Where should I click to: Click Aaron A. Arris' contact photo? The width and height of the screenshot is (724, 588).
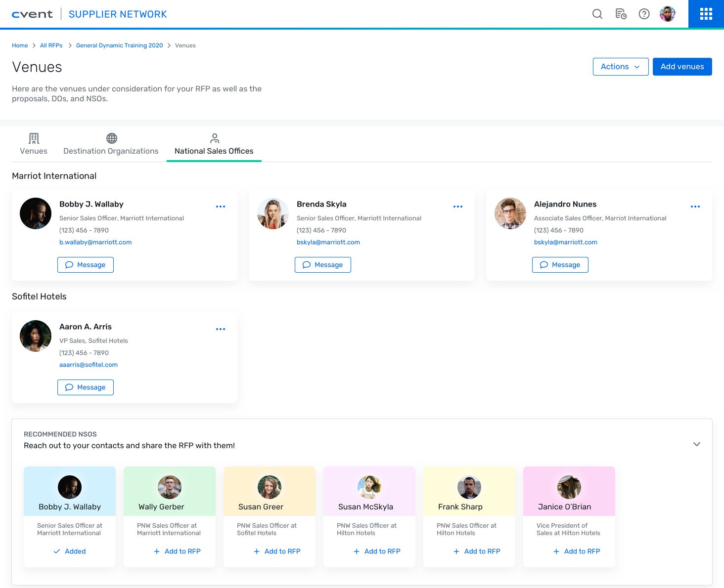click(36, 336)
